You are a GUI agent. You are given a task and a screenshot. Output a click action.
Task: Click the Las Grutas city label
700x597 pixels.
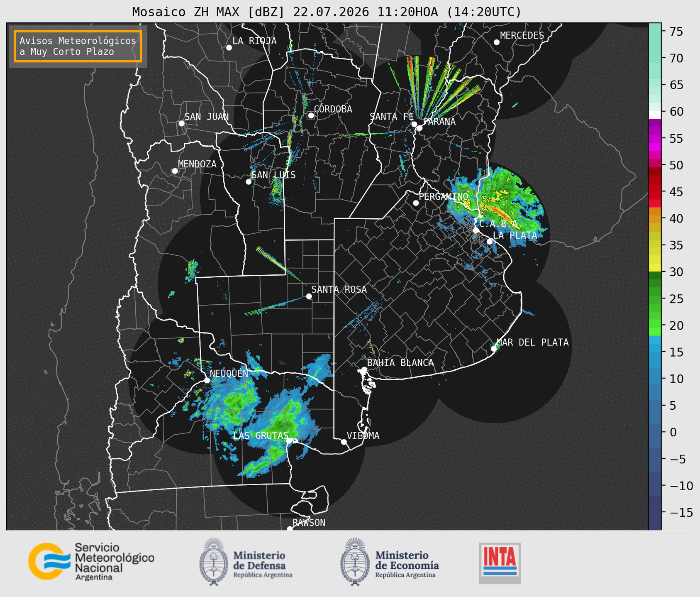(x=260, y=436)
